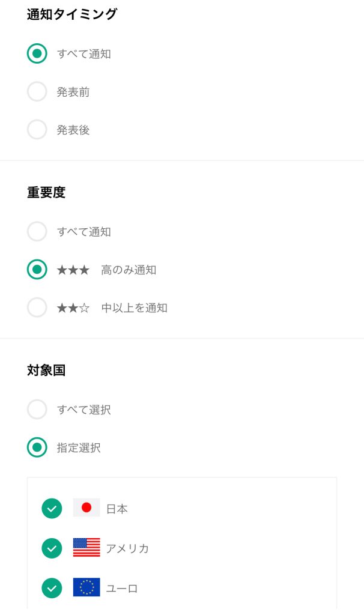Uncheck the green checkmark for ユーロ
The height and width of the screenshot is (615, 364).
coord(52,587)
